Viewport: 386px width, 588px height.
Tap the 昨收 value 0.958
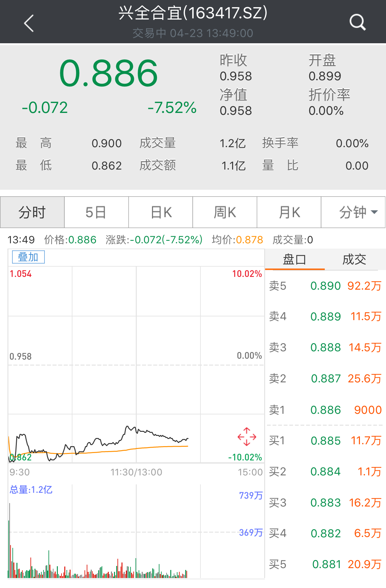[x=236, y=76]
